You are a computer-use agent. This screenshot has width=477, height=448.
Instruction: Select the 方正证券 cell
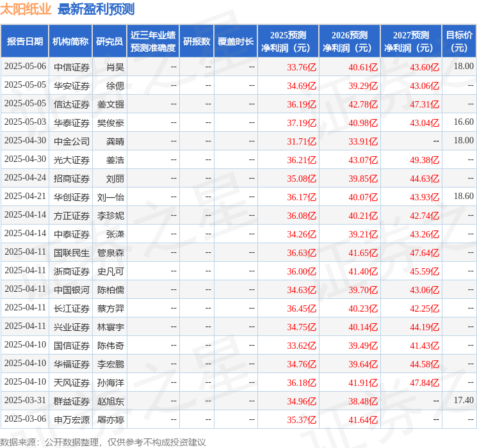(x=72, y=216)
